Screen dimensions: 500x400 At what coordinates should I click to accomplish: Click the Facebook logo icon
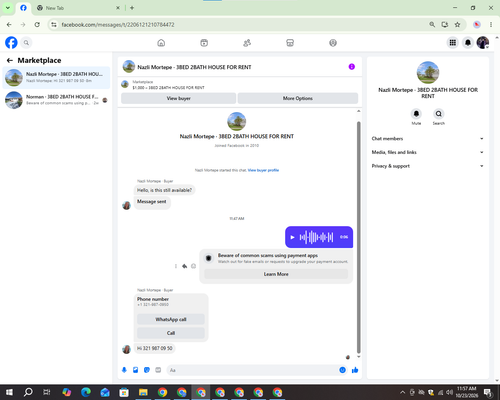[x=11, y=43]
